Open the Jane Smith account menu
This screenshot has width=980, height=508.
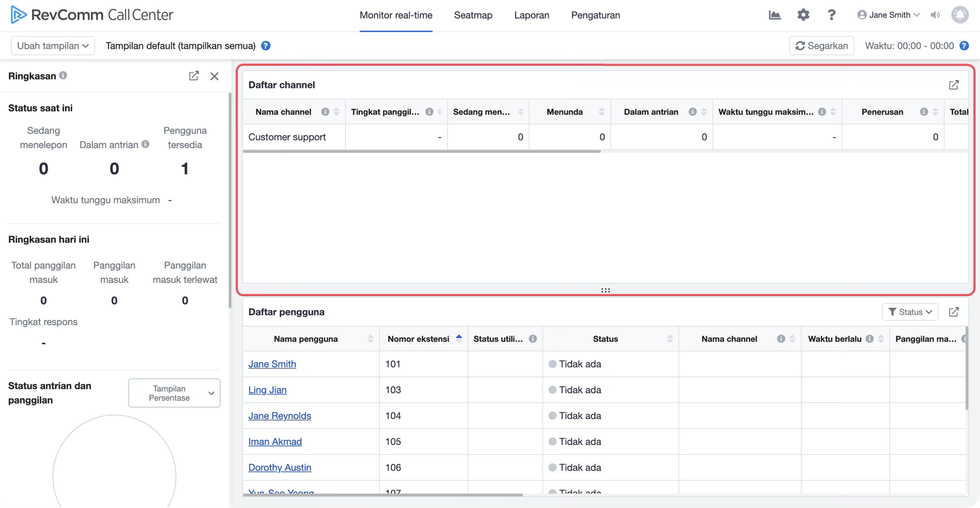click(x=888, y=15)
